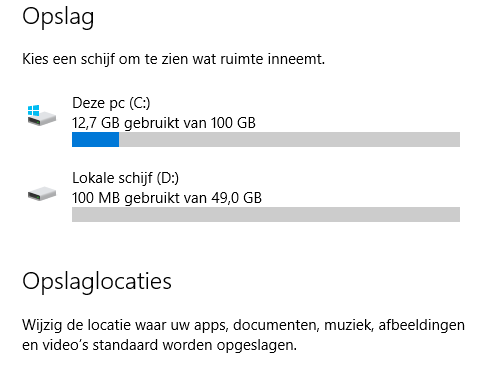Click the 'Kies een schijf' instruction text
Image resolution: width=481 pixels, height=370 pixels.
click(174, 59)
